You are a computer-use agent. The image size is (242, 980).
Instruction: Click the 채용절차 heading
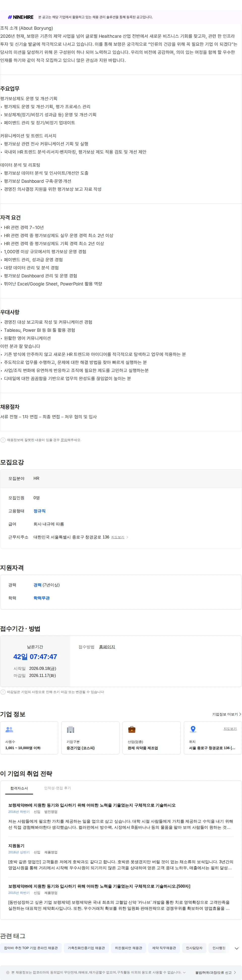[10, 407]
